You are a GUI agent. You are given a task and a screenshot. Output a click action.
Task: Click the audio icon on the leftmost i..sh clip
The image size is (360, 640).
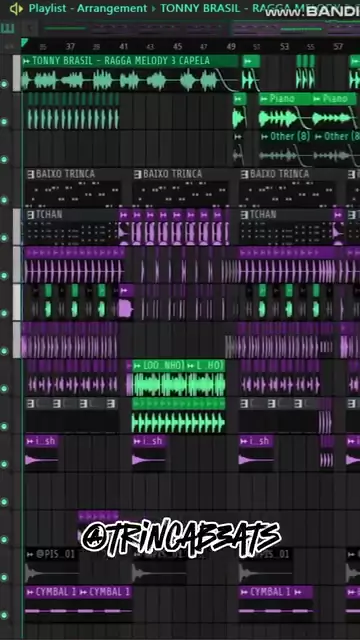30,441
